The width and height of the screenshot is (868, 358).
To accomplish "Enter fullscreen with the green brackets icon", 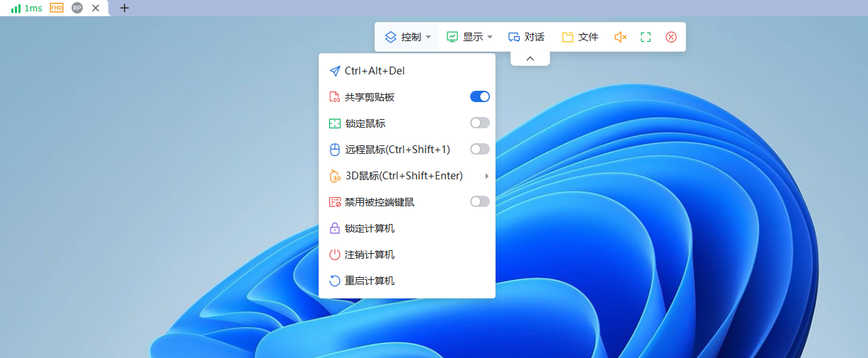I will coord(645,37).
